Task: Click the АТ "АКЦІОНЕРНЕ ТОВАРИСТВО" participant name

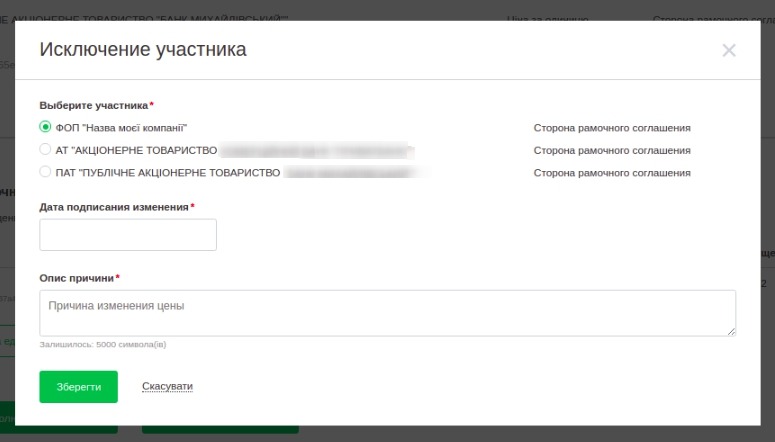Action: tap(136, 150)
